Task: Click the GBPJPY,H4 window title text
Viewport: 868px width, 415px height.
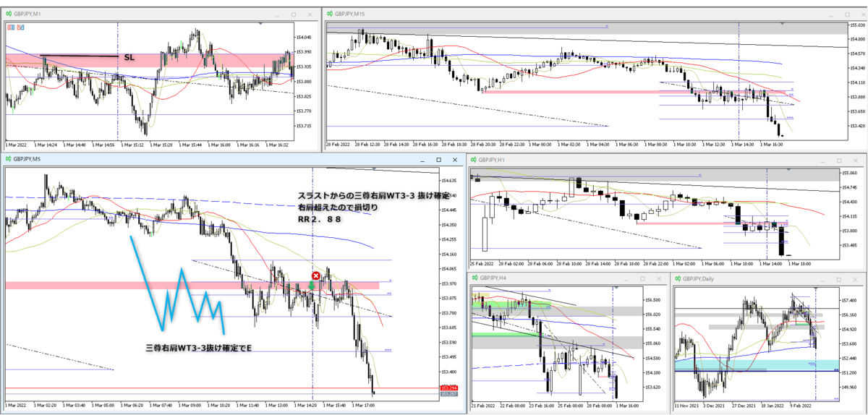Action: 495,278
